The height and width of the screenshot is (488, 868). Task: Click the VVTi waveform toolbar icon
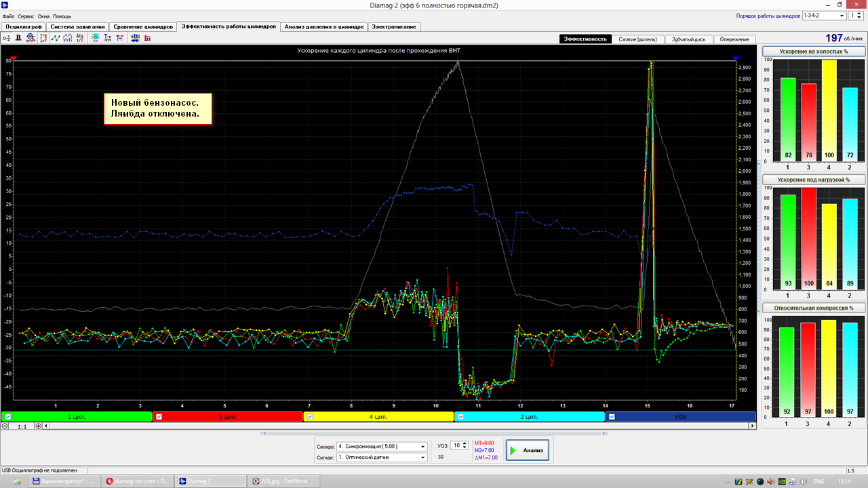point(67,38)
